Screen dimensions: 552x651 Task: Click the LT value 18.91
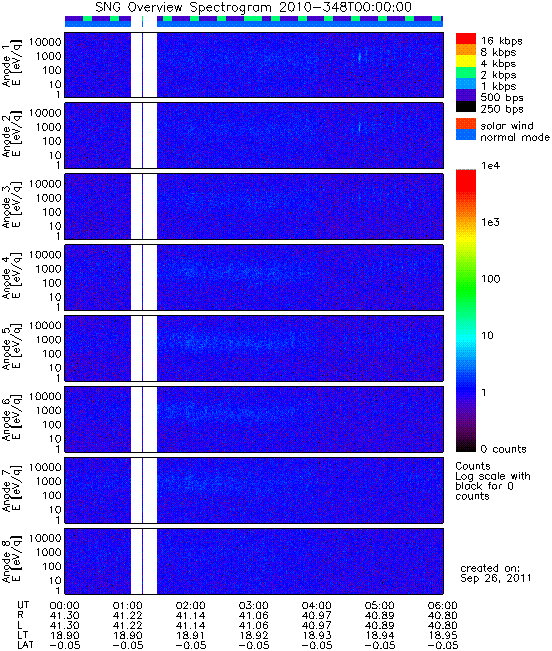click(190, 636)
